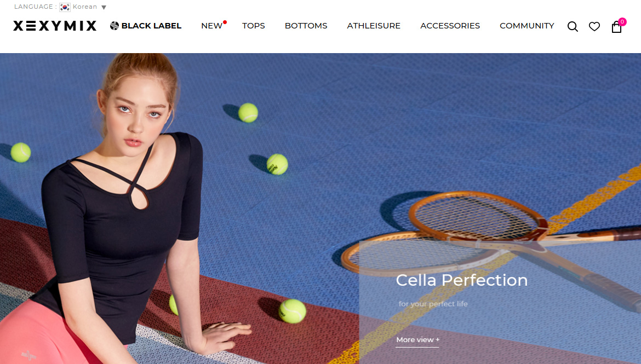Select Korean in the language selector
Viewport: 641px width, 364px height.
tap(84, 7)
